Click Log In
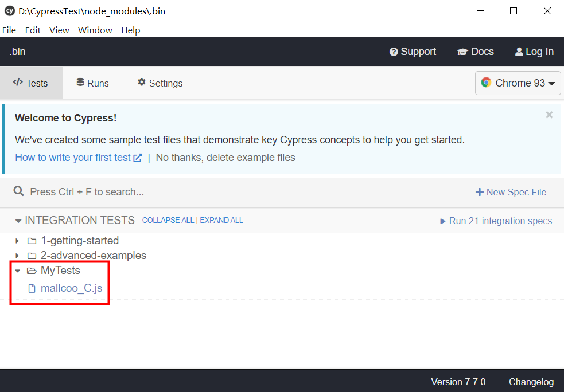 point(534,52)
